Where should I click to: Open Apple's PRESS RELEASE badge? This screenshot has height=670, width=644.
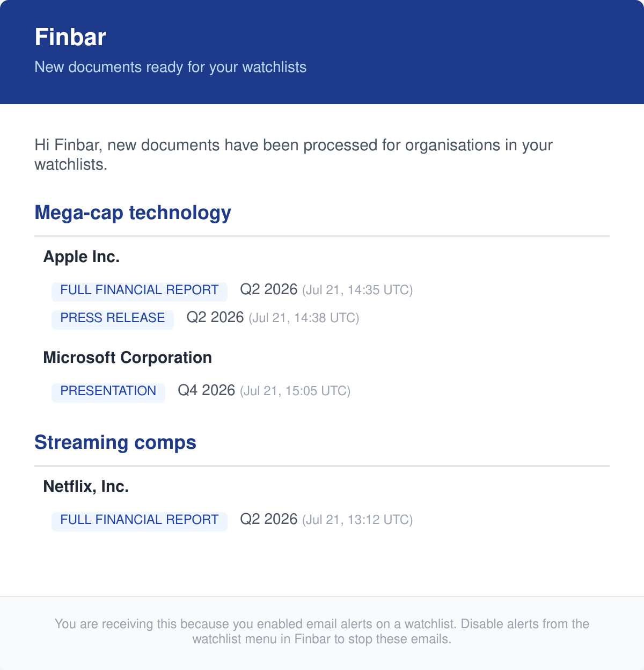point(113,318)
